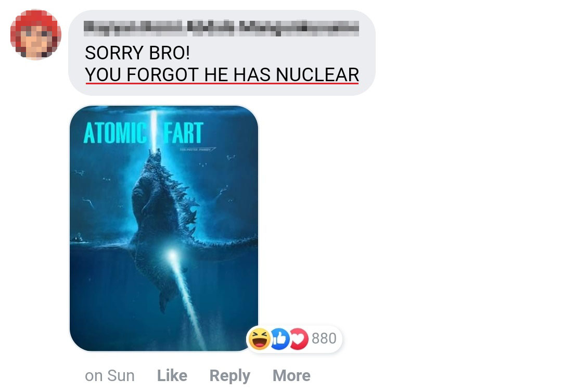Click the SORRY BRO! comment text
This screenshot has width=562, height=392.
[137, 53]
